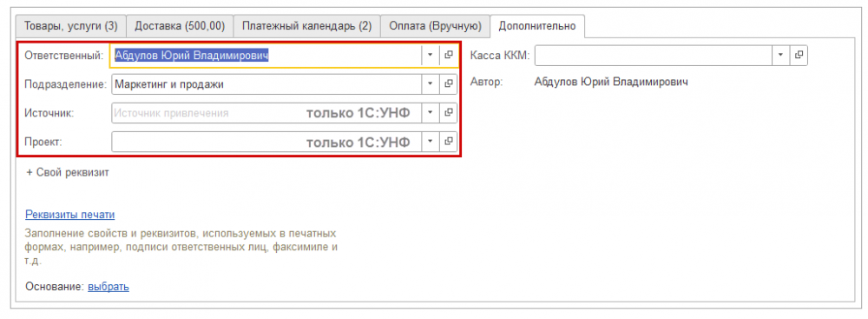Click the Источник привлечения input field
Viewport: 868px width, 319px height.
(266, 113)
